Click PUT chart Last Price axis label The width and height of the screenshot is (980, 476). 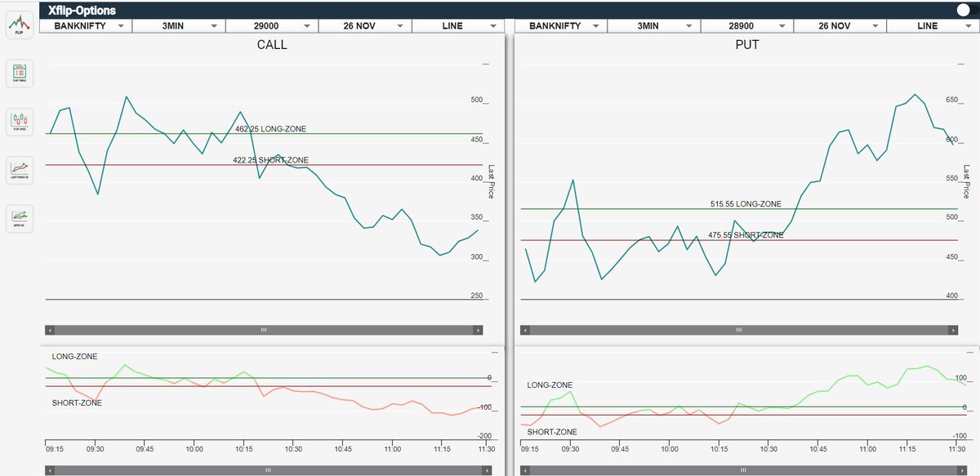click(x=967, y=181)
